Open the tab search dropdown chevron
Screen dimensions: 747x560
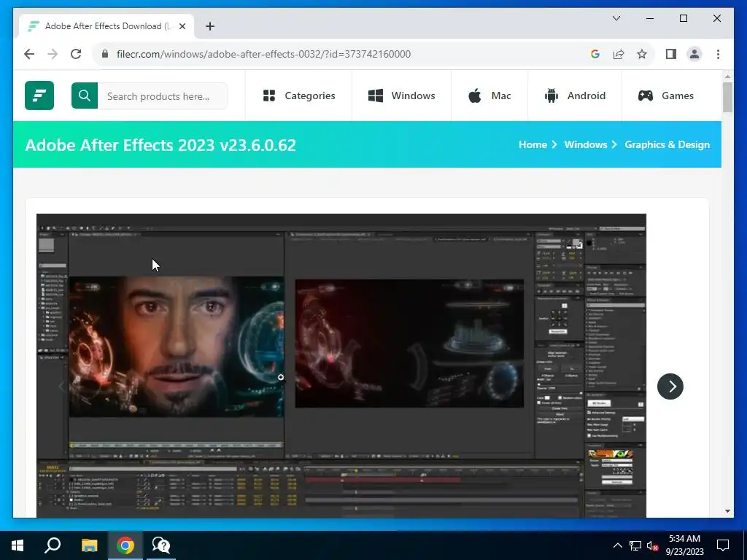pyautogui.click(x=616, y=18)
